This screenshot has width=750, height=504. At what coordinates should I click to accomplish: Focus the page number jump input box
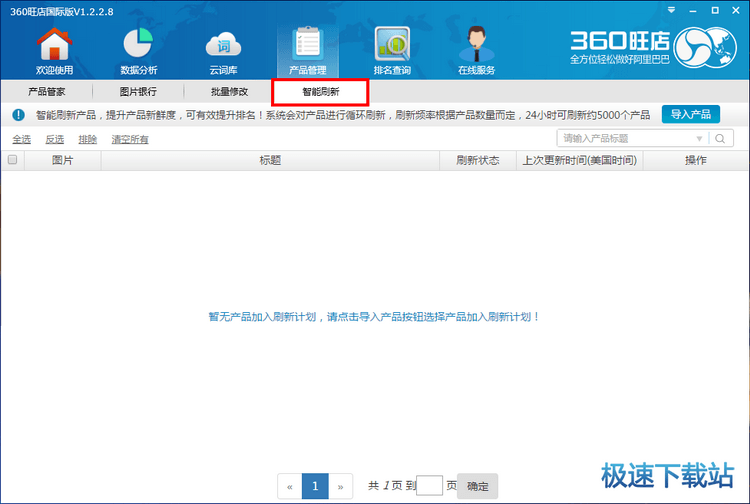coord(430,485)
